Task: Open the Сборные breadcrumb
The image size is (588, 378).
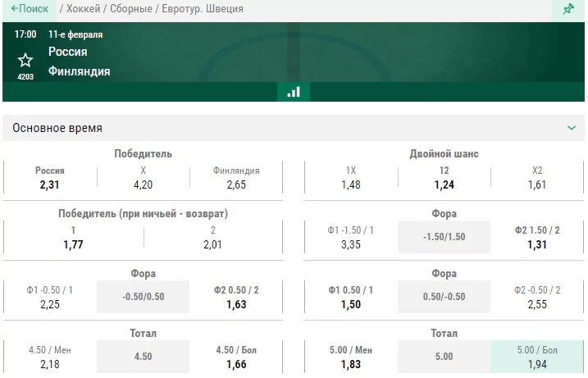Action: pyautogui.click(x=131, y=9)
